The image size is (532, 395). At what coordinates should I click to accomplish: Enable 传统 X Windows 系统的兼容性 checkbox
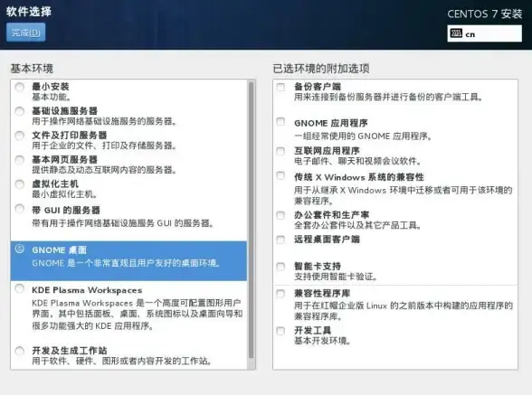click(x=280, y=175)
